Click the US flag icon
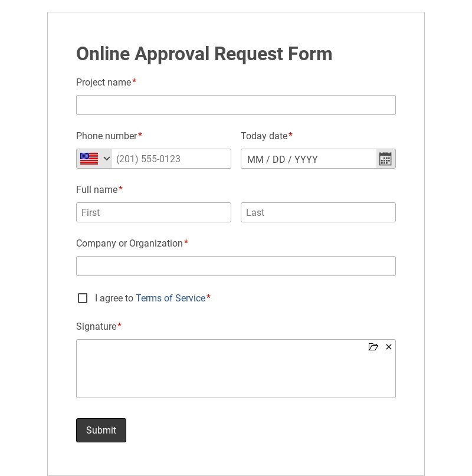Image resolution: width=472 pixels, height=476 pixels. click(x=89, y=159)
